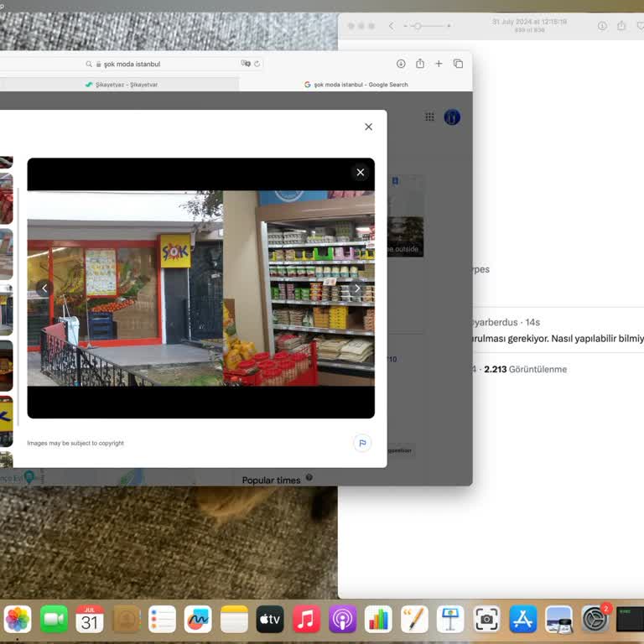The image size is (644, 644).
Task: Open the Screenshot app in the dock
Action: click(x=486, y=620)
